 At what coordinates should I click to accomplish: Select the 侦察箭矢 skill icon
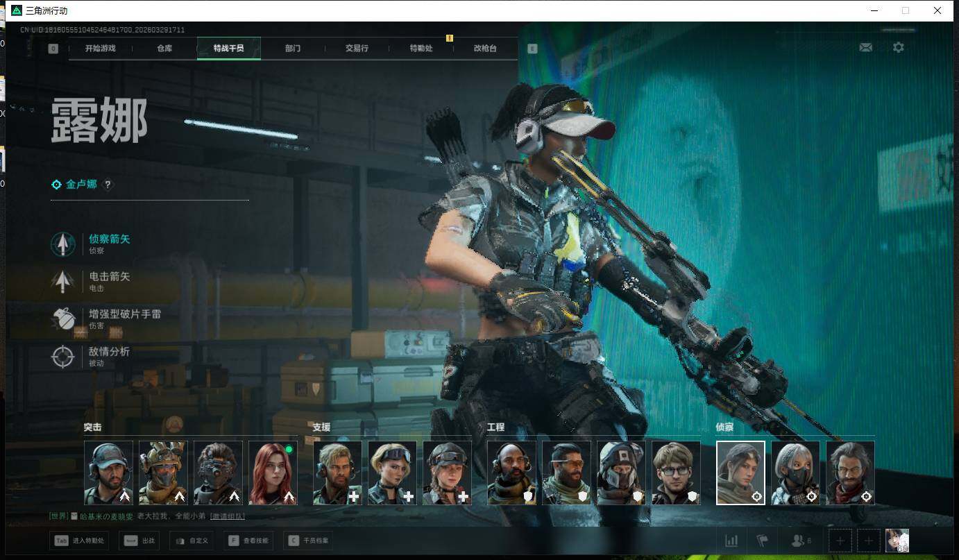tap(63, 244)
